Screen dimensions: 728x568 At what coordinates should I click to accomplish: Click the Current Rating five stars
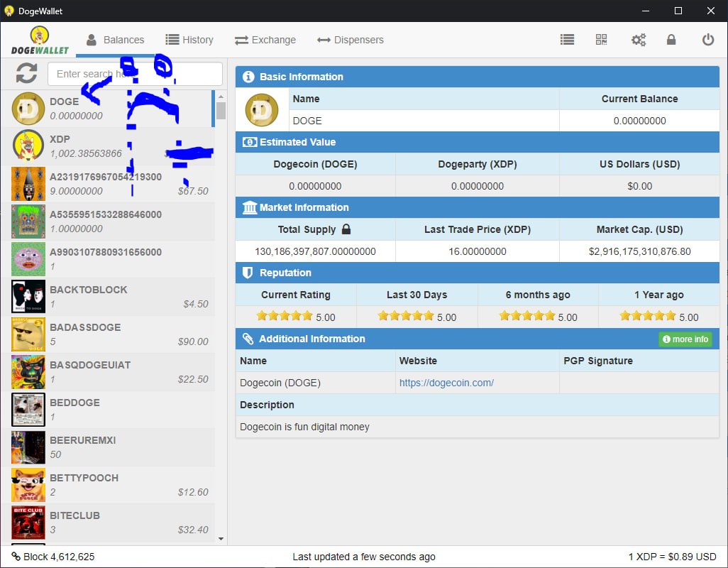[284, 317]
